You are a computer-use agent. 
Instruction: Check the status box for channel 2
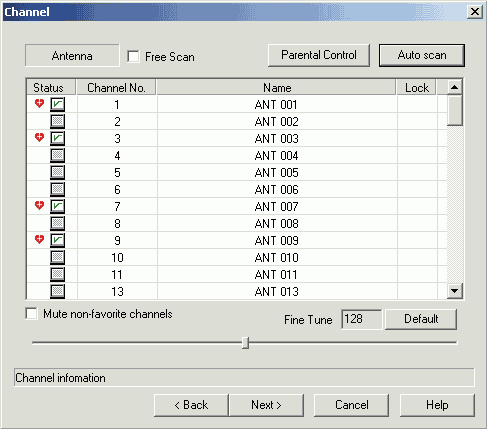point(58,121)
